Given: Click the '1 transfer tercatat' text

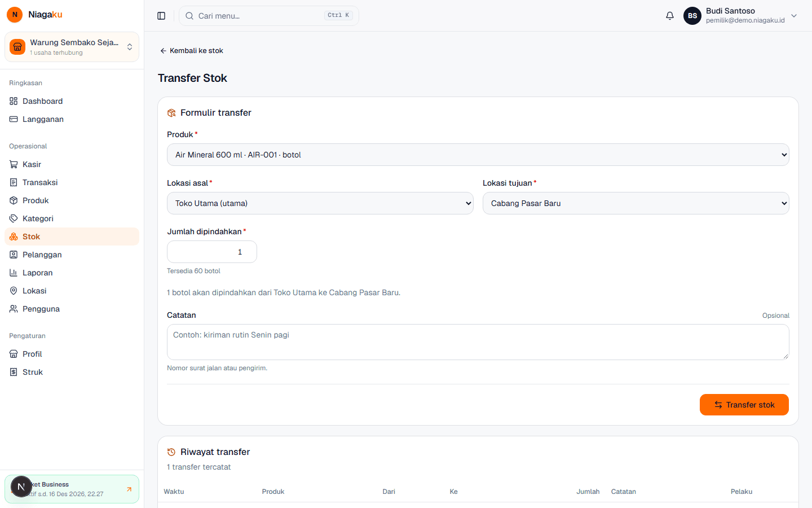Looking at the screenshot, I should (x=199, y=467).
